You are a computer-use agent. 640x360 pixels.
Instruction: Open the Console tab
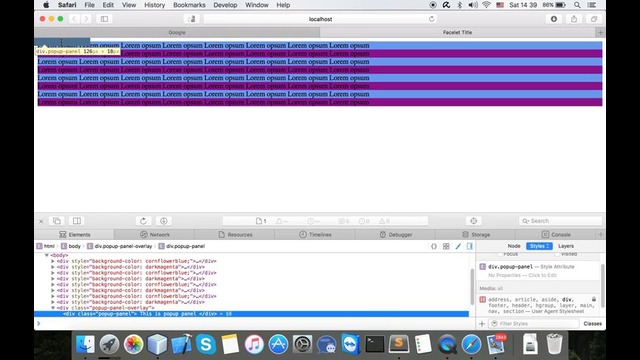point(556,235)
